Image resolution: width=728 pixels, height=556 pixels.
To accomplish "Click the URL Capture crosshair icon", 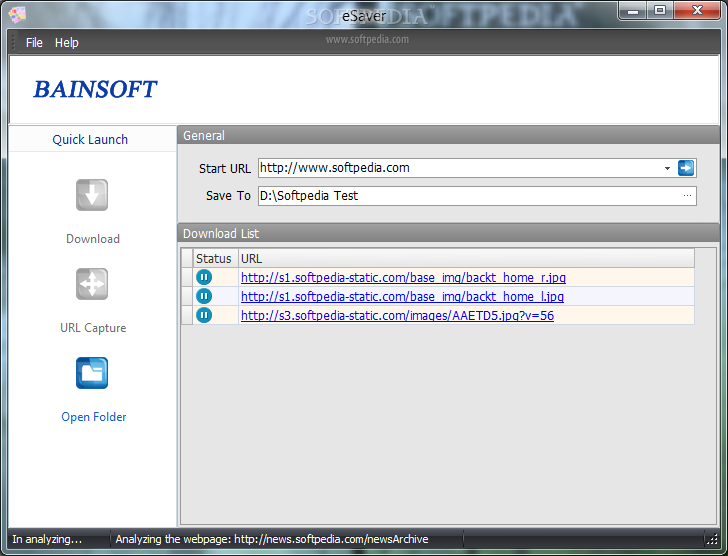I will click(x=92, y=284).
